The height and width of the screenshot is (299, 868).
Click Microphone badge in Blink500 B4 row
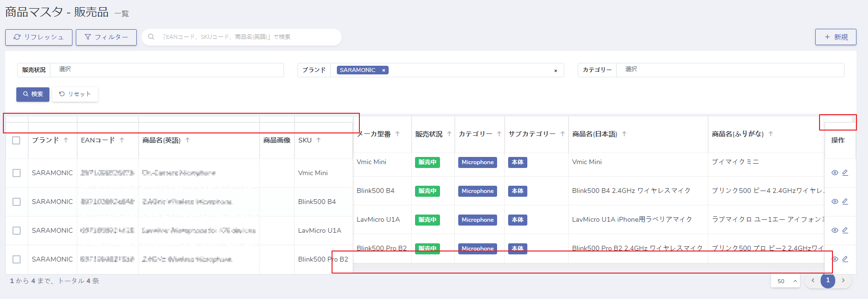[477, 191]
